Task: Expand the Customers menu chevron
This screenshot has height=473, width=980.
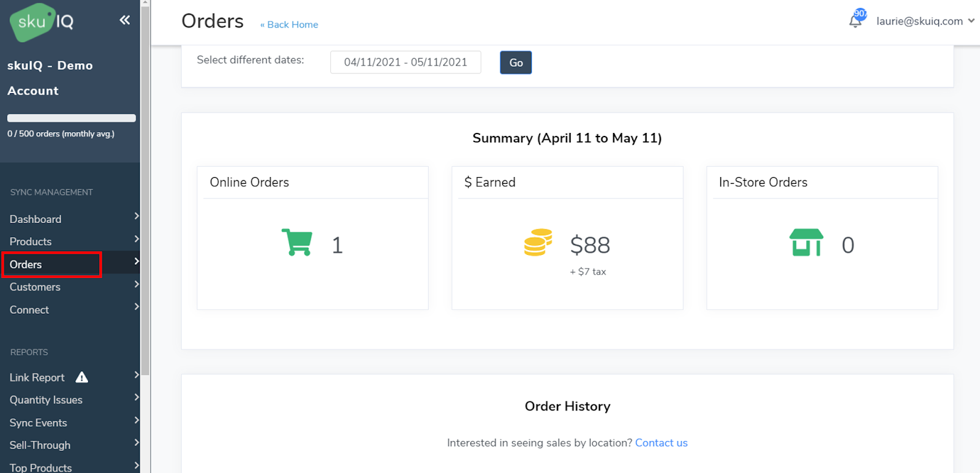Action: pyautogui.click(x=137, y=284)
